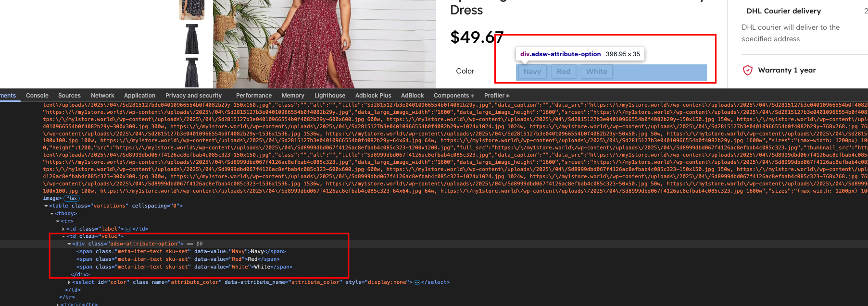Click the experiment icon beside Profiler tab
The image size is (868, 306).
(x=508, y=96)
